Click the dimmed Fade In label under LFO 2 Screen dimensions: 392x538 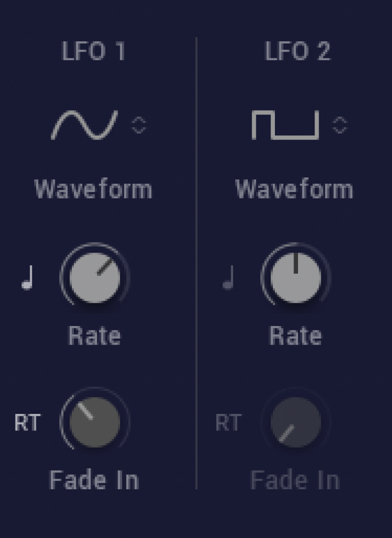(295, 480)
